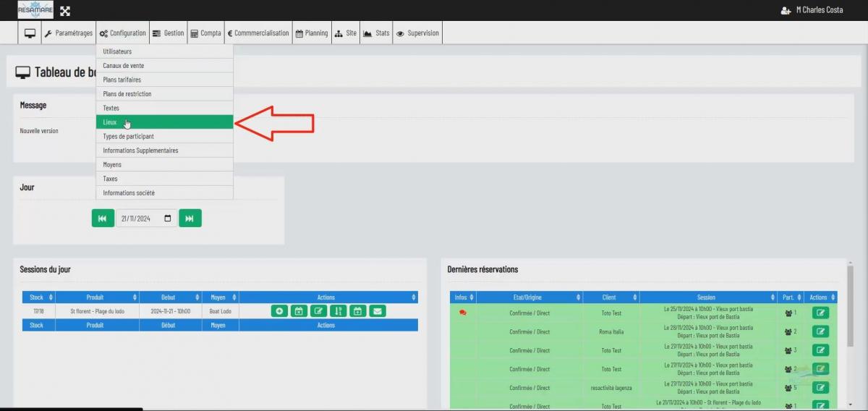Image resolution: width=868 pixels, height=411 pixels.
Task: Select Informations Supplementaires menu entry
Action: point(165,151)
